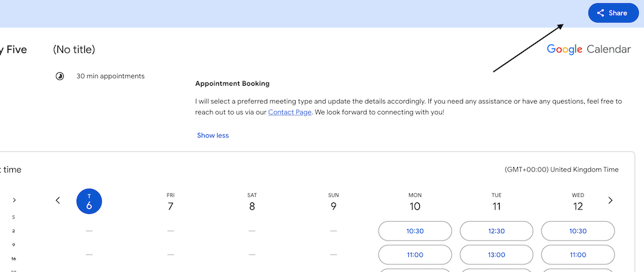
Task: Book the 11:00 slot on Monday
Action: click(415, 255)
